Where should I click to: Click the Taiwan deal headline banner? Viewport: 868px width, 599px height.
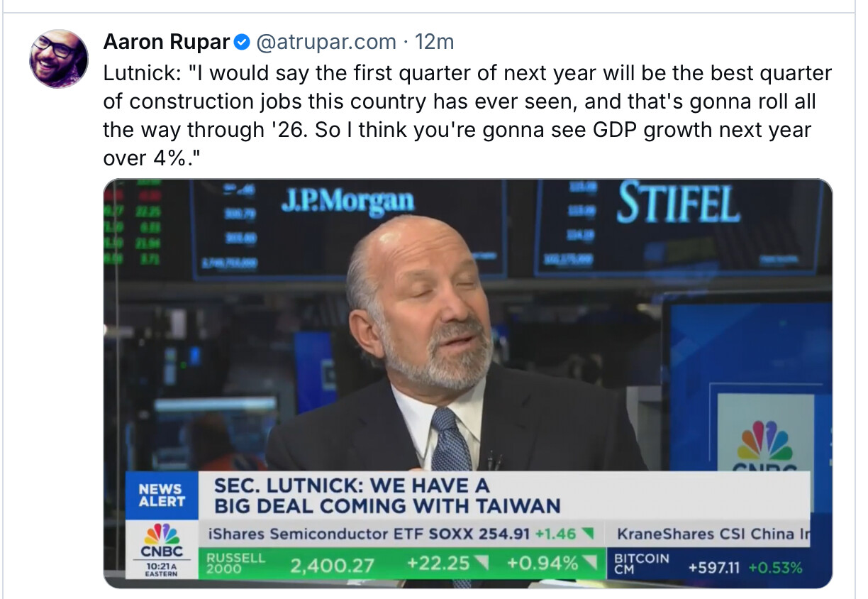(x=387, y=495)
